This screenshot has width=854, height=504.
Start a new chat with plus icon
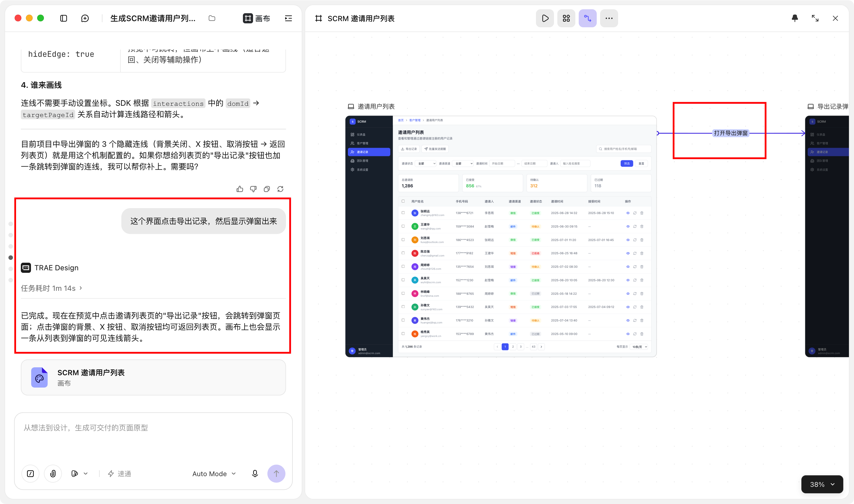click(85, 18)
